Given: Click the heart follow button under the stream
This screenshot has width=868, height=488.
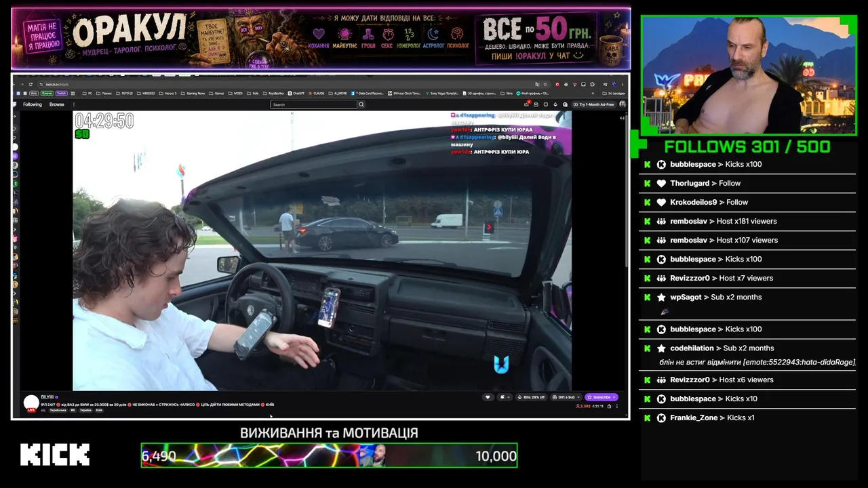Looking at the screenshot, I should point(487,397).
